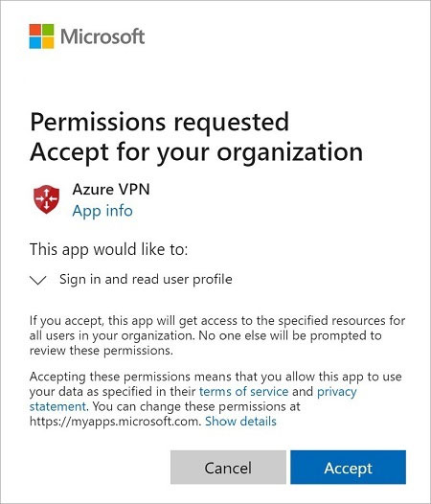Click the myapps.microsoft.com URL text
431x504 pixels.
point(115,421)
